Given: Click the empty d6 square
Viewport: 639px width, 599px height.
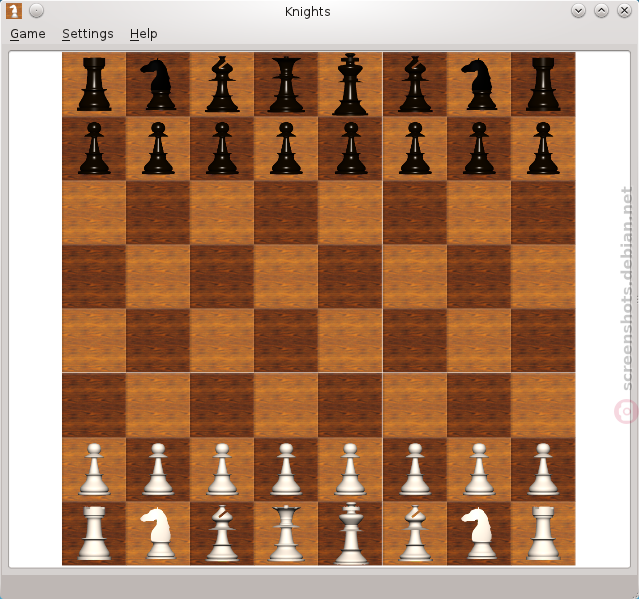Looking at the screenshot, I should pyautogui.click(x=286, y=212).
